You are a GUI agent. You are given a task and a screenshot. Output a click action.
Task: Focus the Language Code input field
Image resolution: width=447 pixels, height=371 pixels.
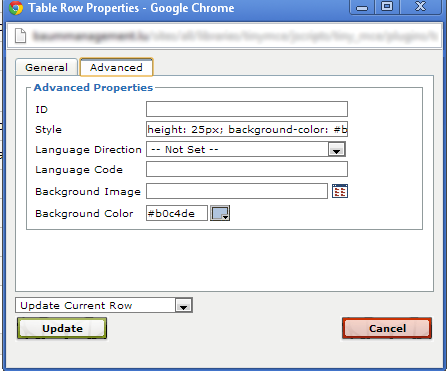pos(247,169)
